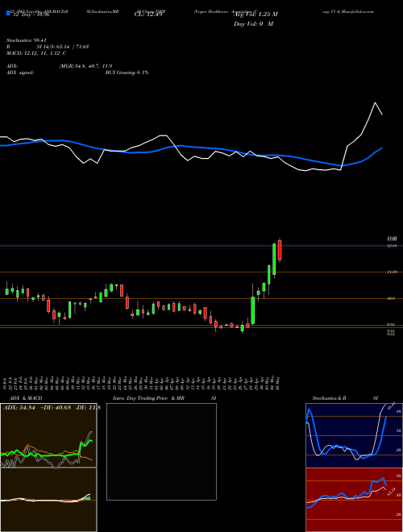Click the 'Avg Vol: 1.25 M' label

pyautogui.click(x=256, y=15)
